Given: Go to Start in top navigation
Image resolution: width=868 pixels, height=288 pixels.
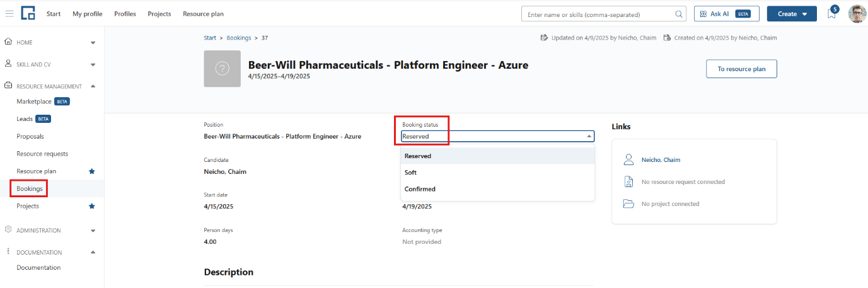Looking at the screenshot, I should coord(54,14).
